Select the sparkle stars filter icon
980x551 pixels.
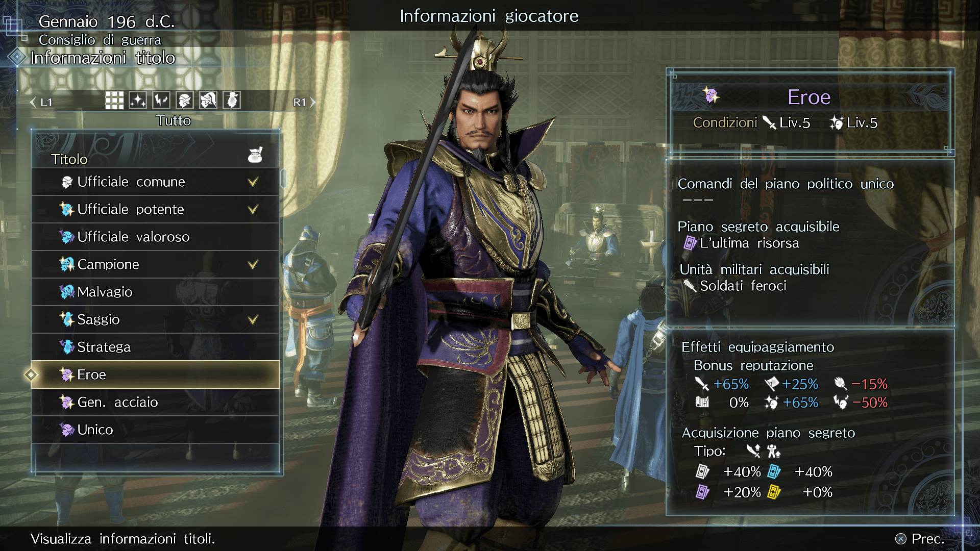coord(138,101)
